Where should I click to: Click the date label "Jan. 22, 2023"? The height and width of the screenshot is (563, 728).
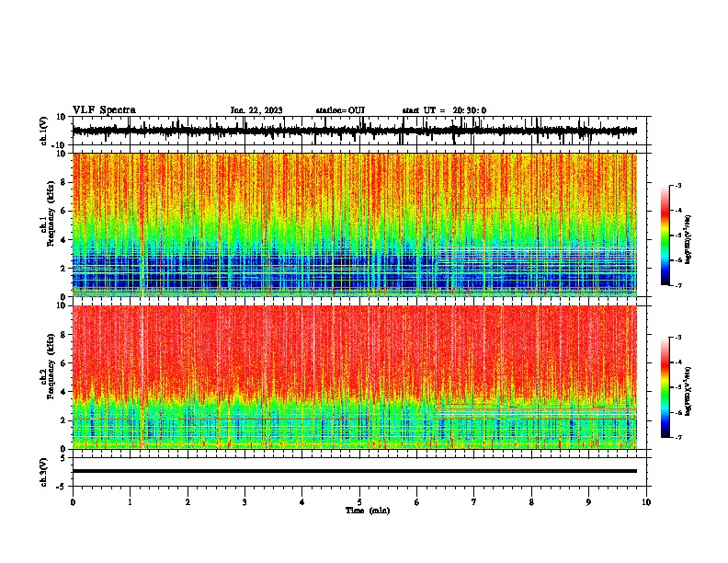coord(256,110)
